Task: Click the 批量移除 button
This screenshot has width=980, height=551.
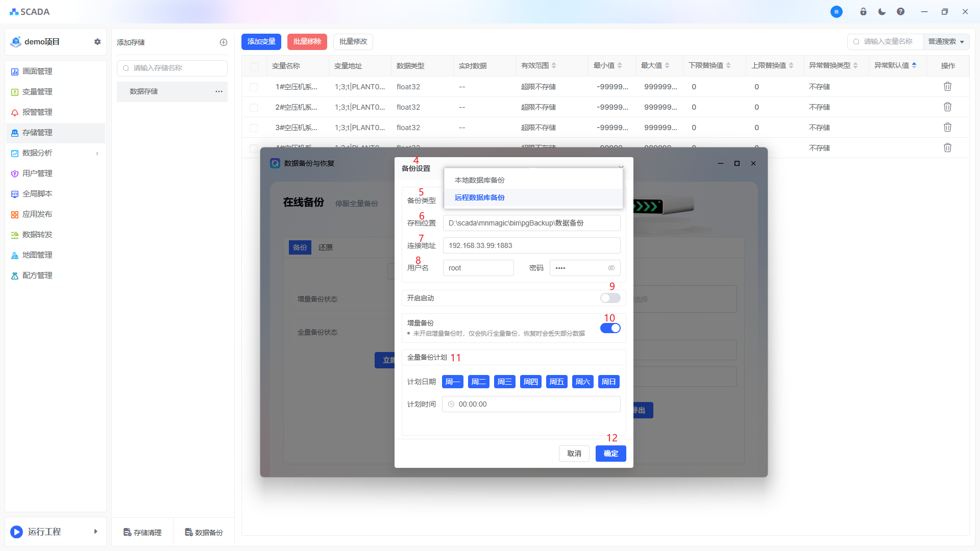Action: coord(307,42)
